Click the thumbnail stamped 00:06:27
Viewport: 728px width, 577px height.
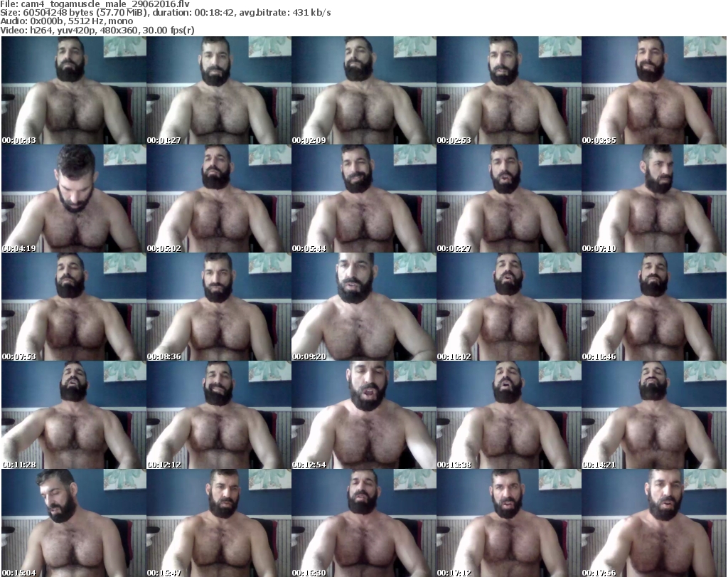pyautogui.click(x=509, y=198)
